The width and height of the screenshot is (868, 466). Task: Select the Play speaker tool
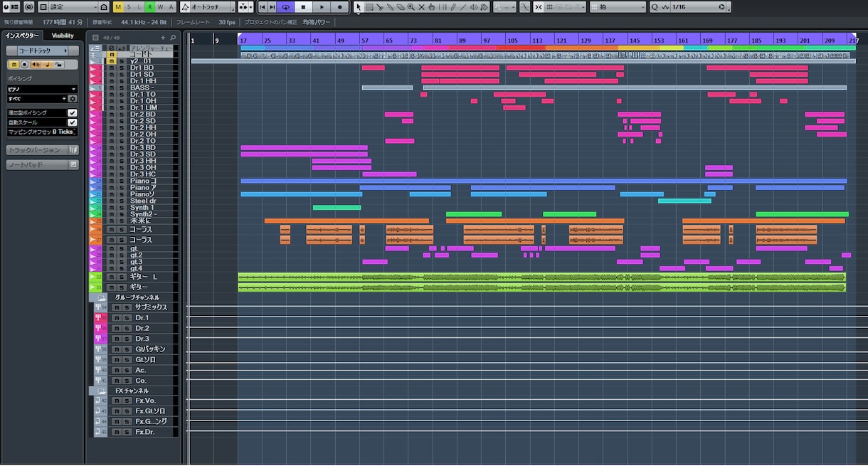pyautogui.click(x=473, y=6)
